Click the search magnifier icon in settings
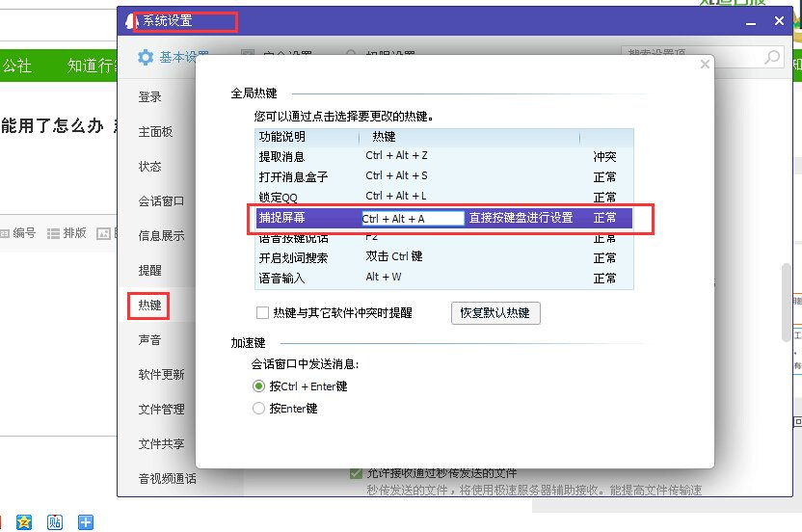Screen dimensions: 802x532 point(772,57)
